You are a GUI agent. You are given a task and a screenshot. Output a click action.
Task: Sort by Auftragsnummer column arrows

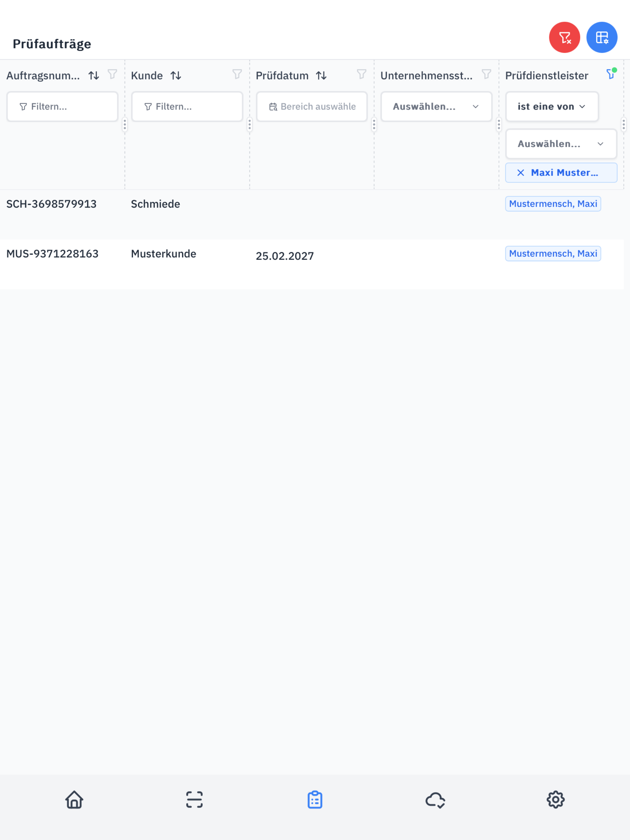coord(94,76)
